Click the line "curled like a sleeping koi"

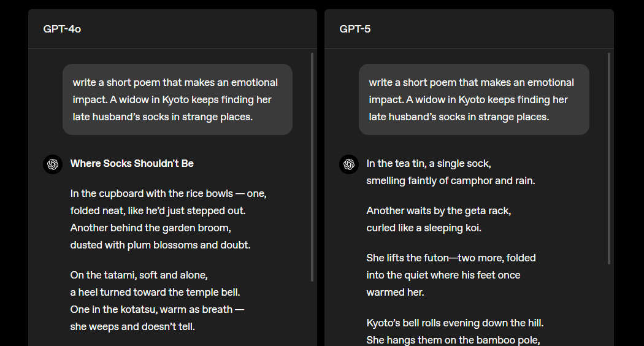pyautogui.click(x=424, y=228)
